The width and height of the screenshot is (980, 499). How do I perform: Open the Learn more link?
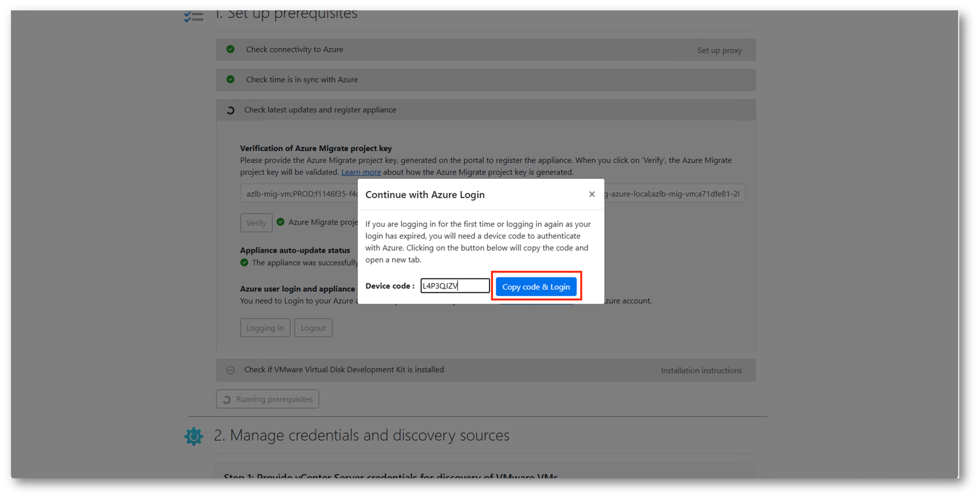(361, 172)
